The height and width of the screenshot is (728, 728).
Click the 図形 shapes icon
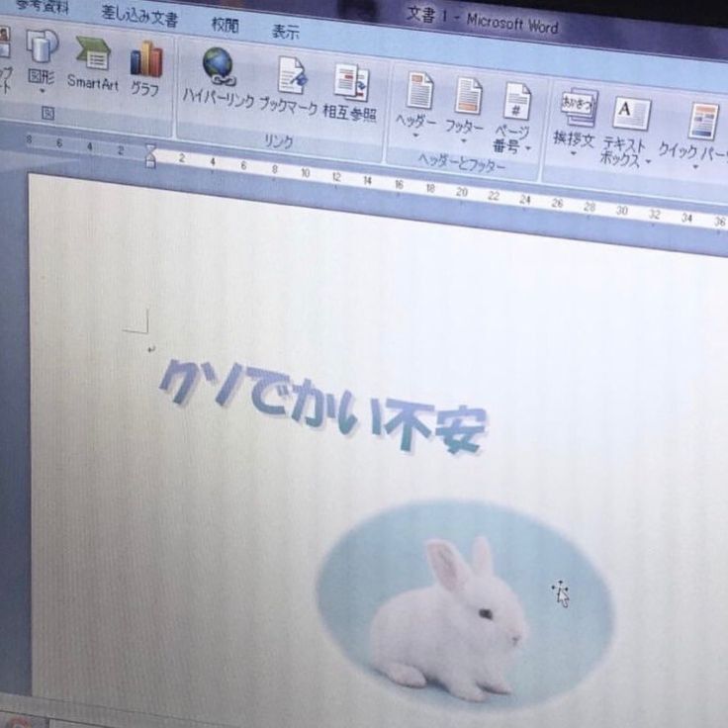click(x=42, y=48)
